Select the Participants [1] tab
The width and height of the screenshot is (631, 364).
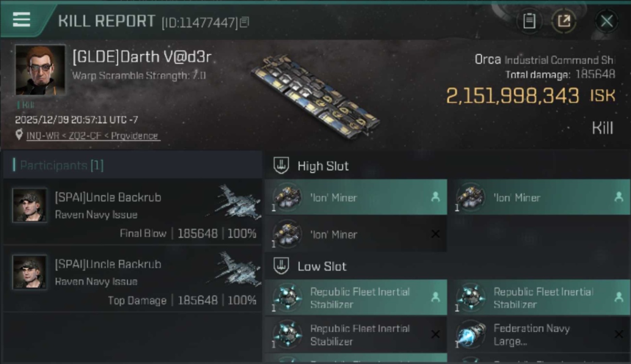(x=61, y=165)
